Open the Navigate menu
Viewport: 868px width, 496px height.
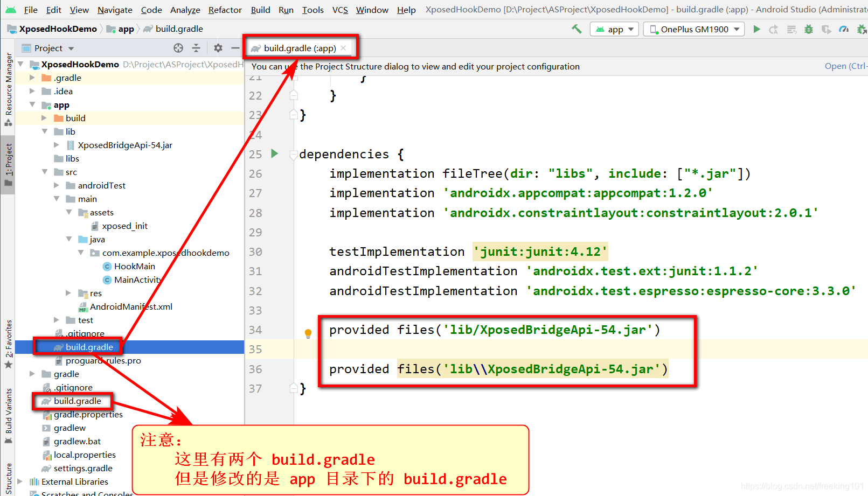115,10
